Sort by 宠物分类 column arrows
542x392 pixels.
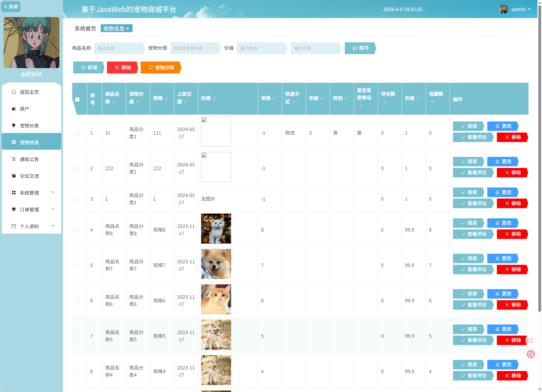pos(138,102)
